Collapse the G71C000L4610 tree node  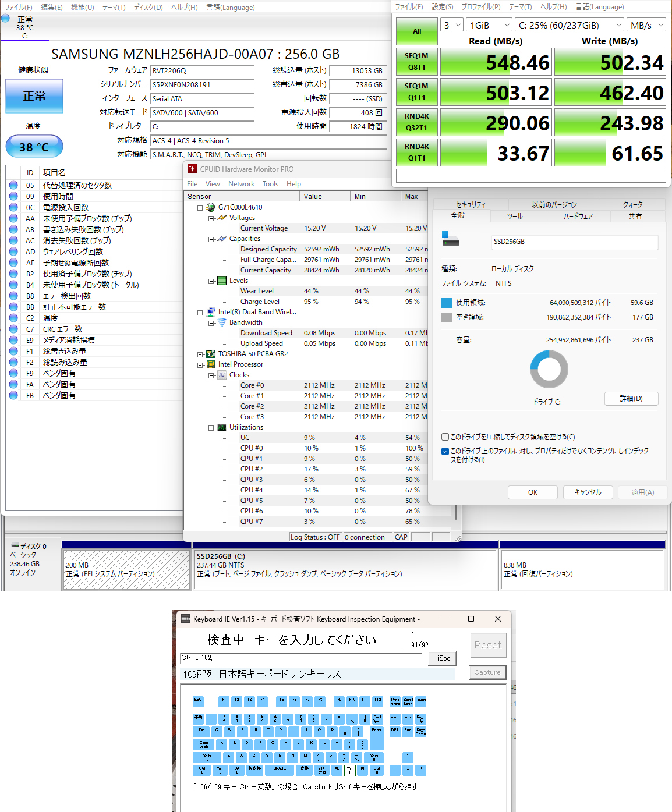click(200, 207)
